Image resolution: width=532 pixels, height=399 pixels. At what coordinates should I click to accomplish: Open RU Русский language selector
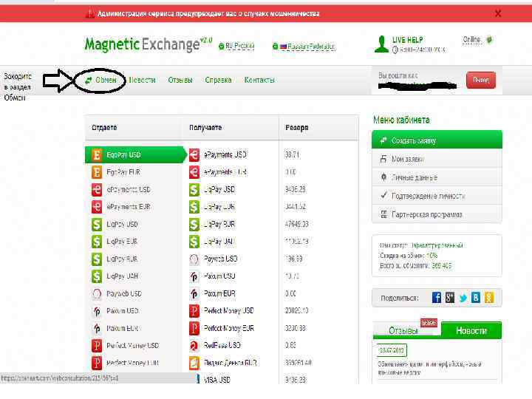237,46
